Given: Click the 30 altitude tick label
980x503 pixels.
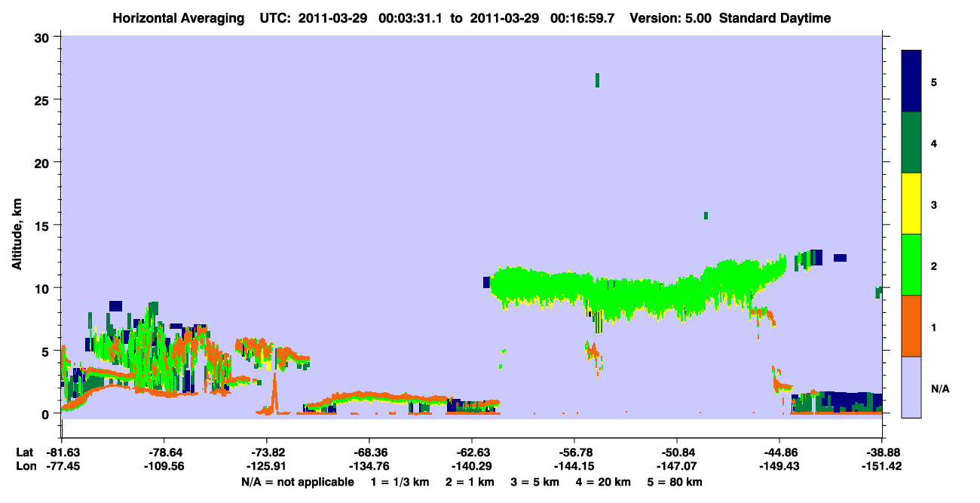Looking at the screenshot, I should coord(44,37).
